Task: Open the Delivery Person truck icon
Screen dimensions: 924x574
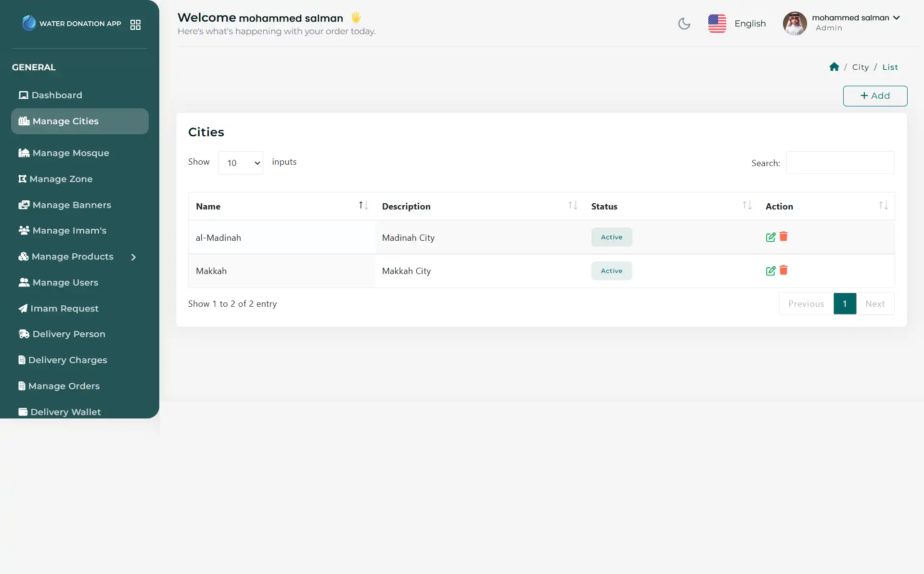Action: 23,334
